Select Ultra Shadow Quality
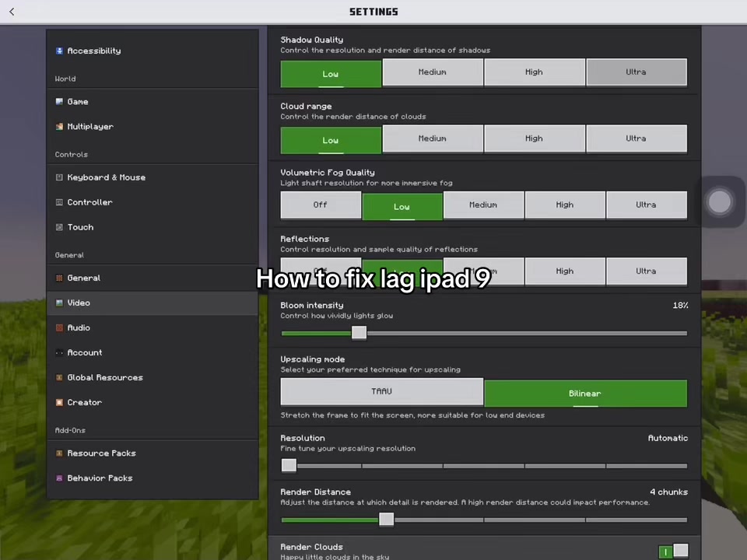This screenshot has width=747, height=560. click(x=637, y=72)
